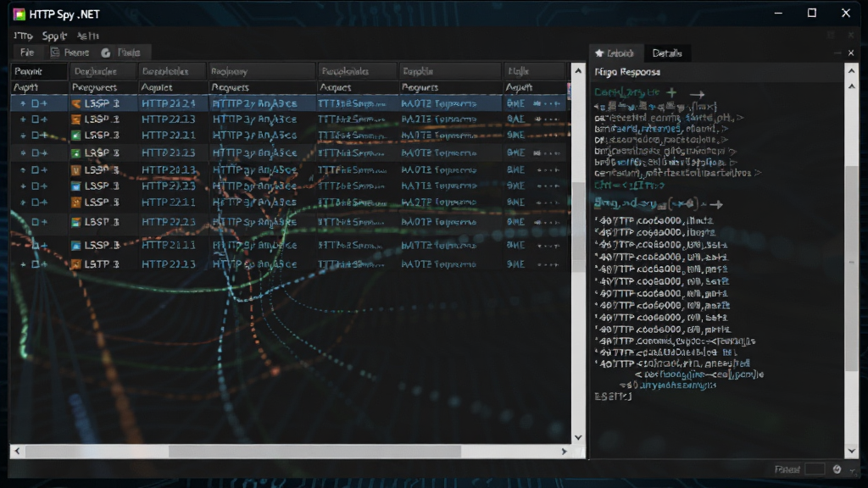Click orange protocol icon in second row
This screenshot has width=868, height=488.
tap(75, 119)
